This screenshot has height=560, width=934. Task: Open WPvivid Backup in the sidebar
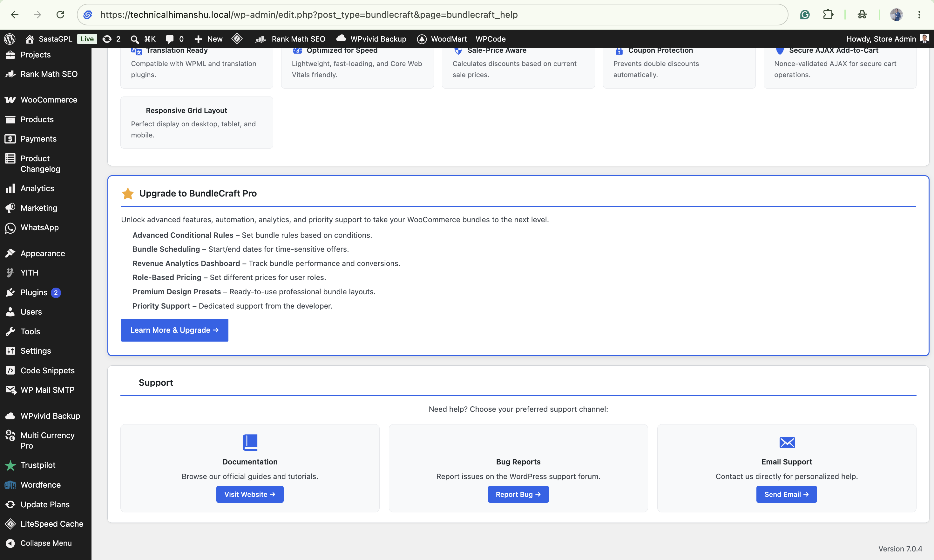(x=46, y=416)
